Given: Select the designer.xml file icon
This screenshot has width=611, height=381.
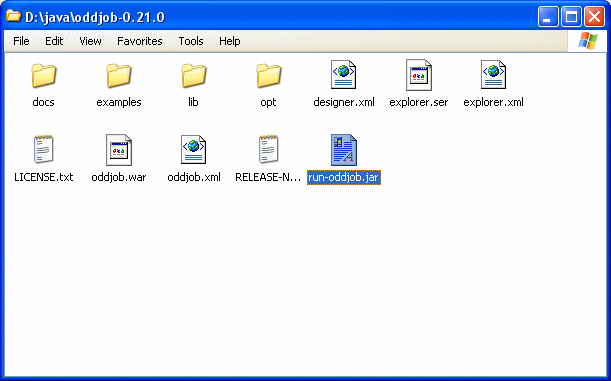Looking at the screenshot, I should (343, 74).
